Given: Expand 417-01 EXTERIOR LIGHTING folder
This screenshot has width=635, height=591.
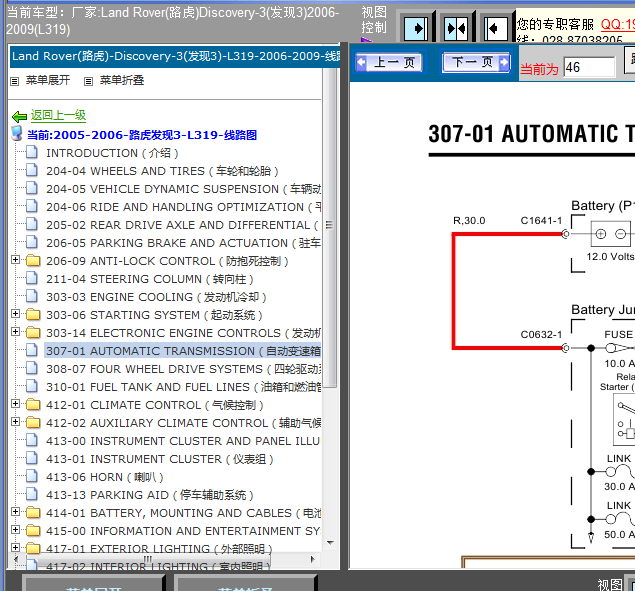Looking at the screenshot, I should click(x=15, y=547).
